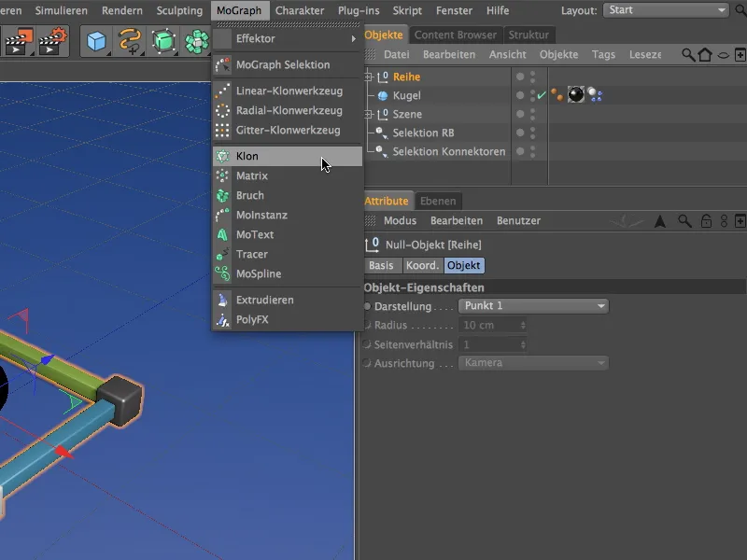
Task: Open the Fenster menu
Action: (454, 10)
